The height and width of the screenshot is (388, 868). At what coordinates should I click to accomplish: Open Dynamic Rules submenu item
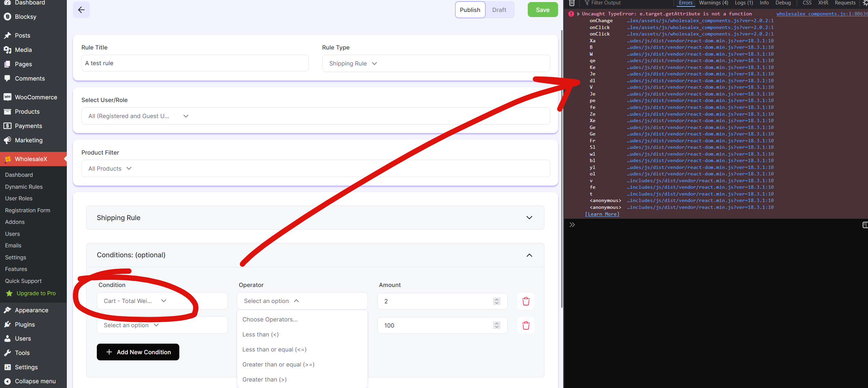[24, 187]
